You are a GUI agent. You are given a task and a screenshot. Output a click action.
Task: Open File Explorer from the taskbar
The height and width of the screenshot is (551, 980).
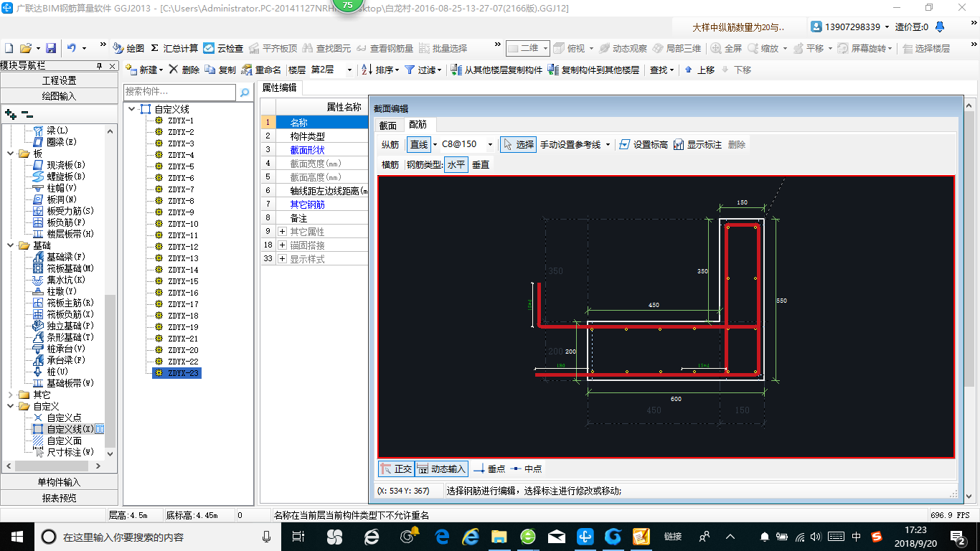[x=499, y=536]
